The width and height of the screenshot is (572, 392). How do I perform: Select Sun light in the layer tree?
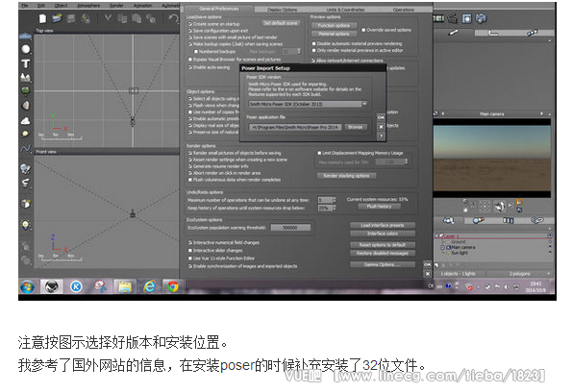(x=459, y=253)
